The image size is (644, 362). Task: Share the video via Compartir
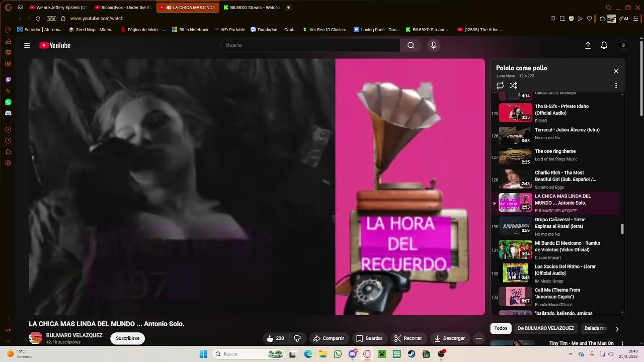(329, 338)
